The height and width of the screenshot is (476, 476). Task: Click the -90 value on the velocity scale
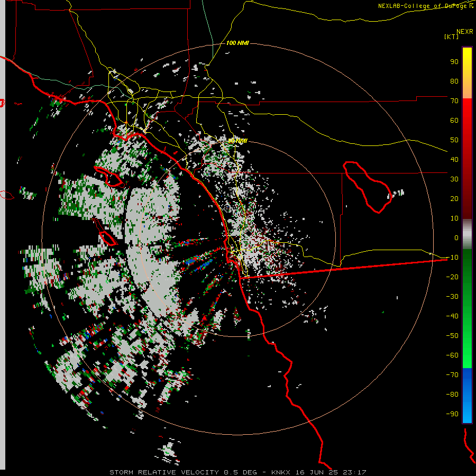coord(452,414)
